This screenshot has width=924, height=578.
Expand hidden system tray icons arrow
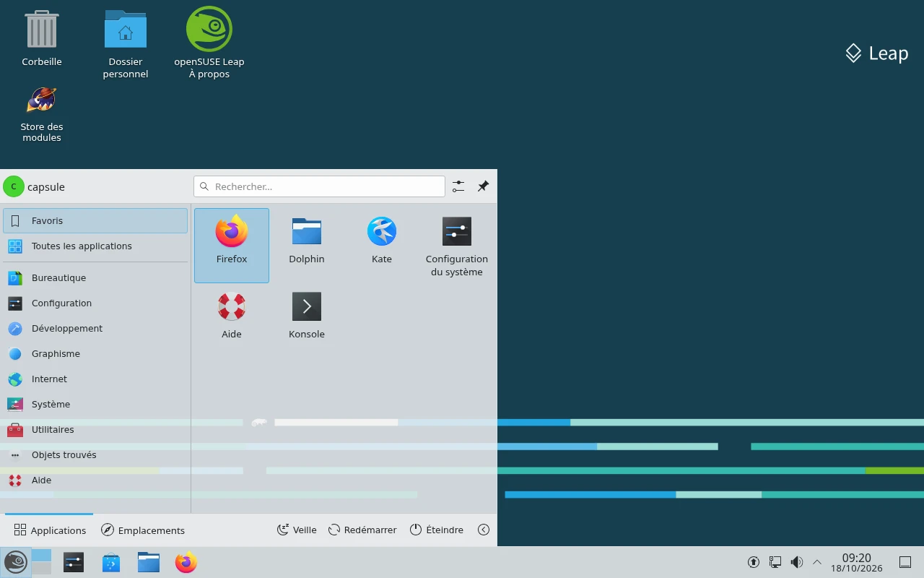coord(817,562)
